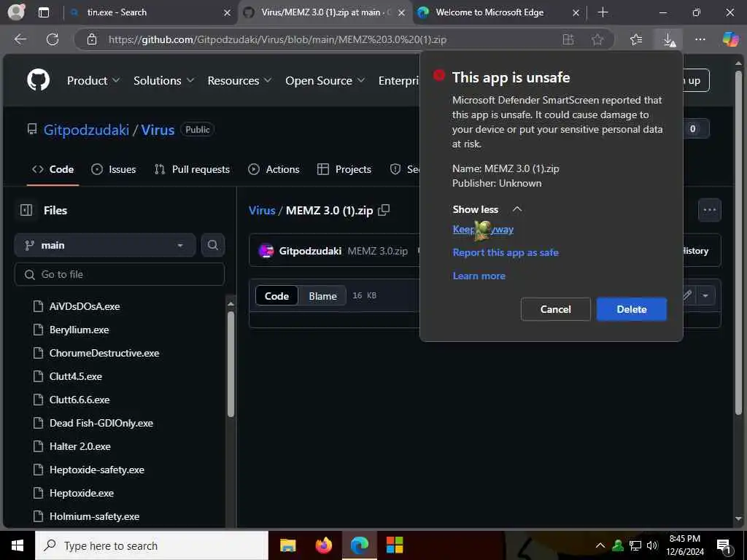Open more file actions ellipsis button
The height and width of the screenshot is (560, 747).
pos(709,210)
